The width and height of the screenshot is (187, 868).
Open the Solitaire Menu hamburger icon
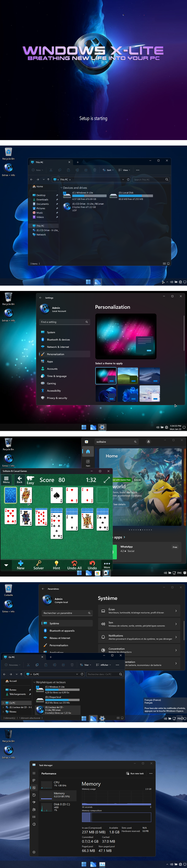(x=6, y=480)
